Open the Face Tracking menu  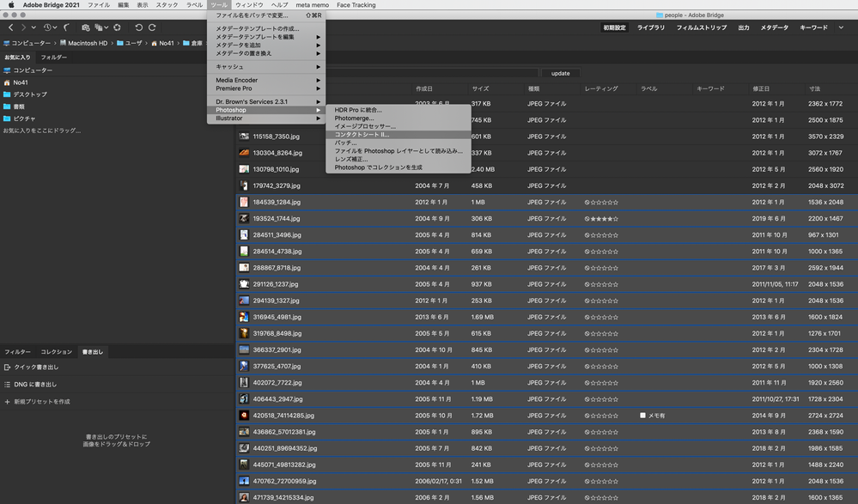click(356, 5)
